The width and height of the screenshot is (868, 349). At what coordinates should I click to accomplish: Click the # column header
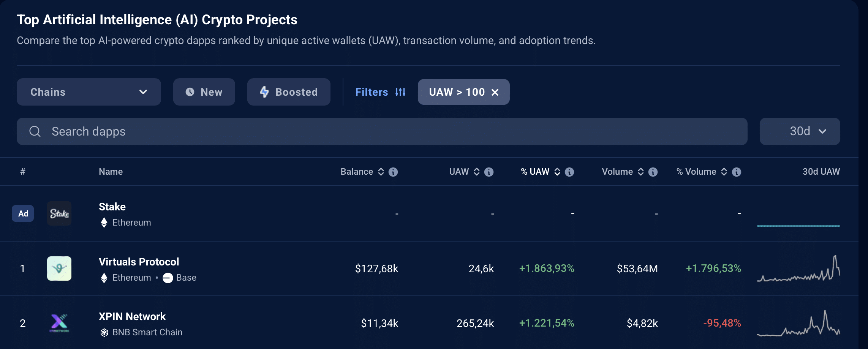23,172
